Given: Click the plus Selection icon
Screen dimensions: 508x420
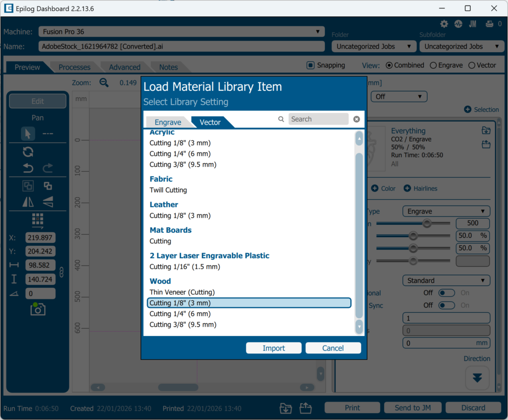Looking at the screenshot, I should (467, 109).
